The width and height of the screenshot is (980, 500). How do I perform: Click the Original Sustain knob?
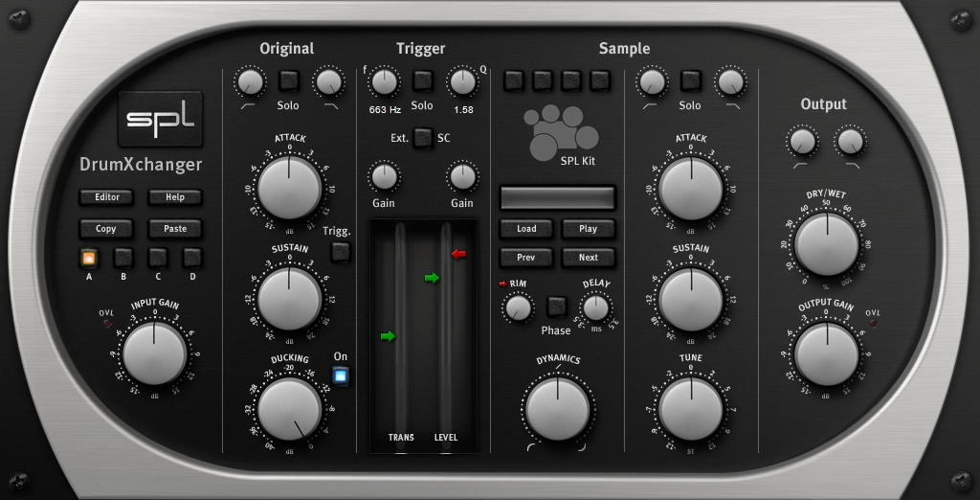[289, 299]
